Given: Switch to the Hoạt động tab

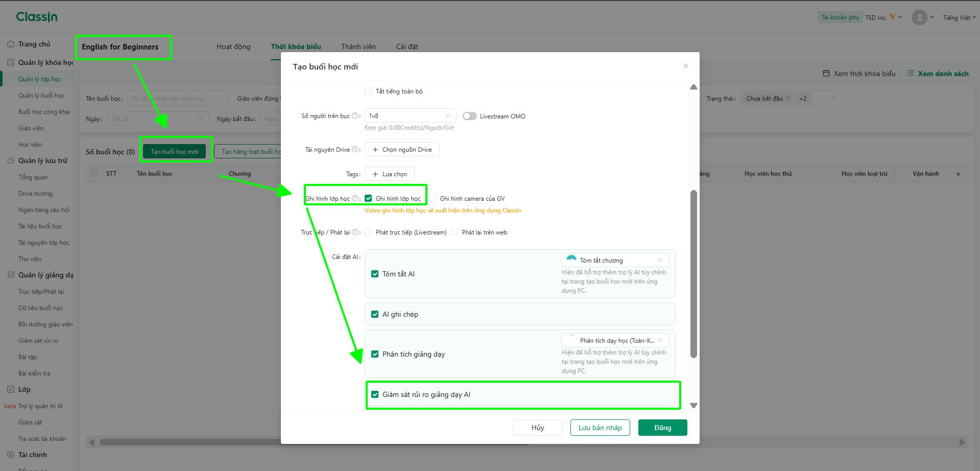Looking at the screenshot, I should coord(233,47).
